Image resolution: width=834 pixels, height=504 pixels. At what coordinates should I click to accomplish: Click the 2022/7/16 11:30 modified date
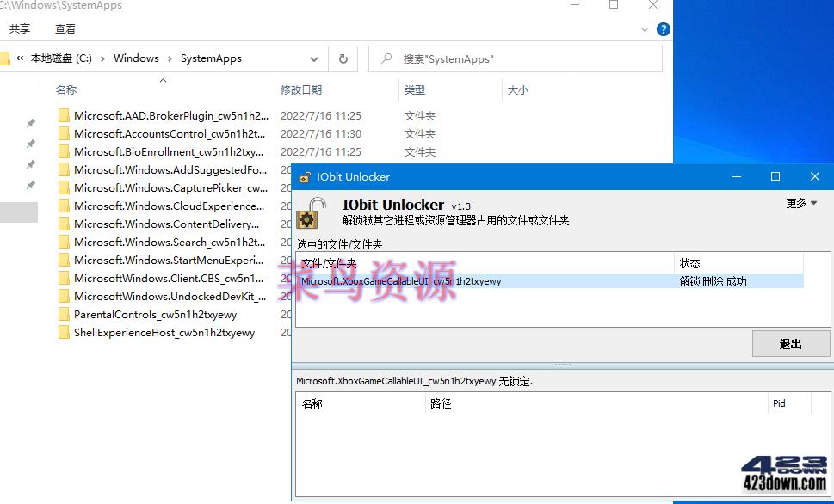[321, 134]
